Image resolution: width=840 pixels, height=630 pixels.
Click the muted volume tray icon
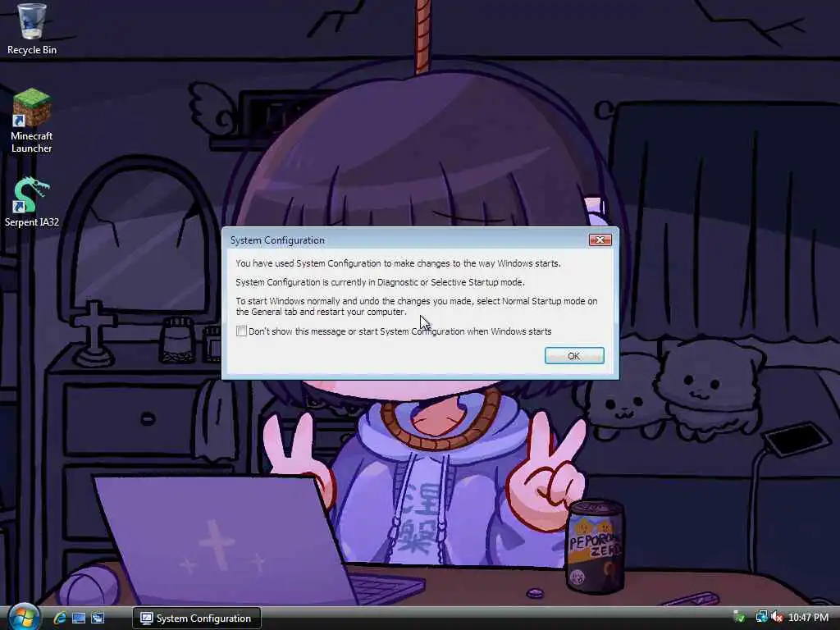[777, 618]
